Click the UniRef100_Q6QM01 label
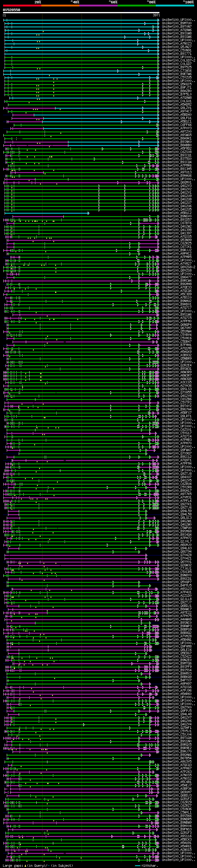The height and width of the screenshot is (868, 197). pos(177,182)
